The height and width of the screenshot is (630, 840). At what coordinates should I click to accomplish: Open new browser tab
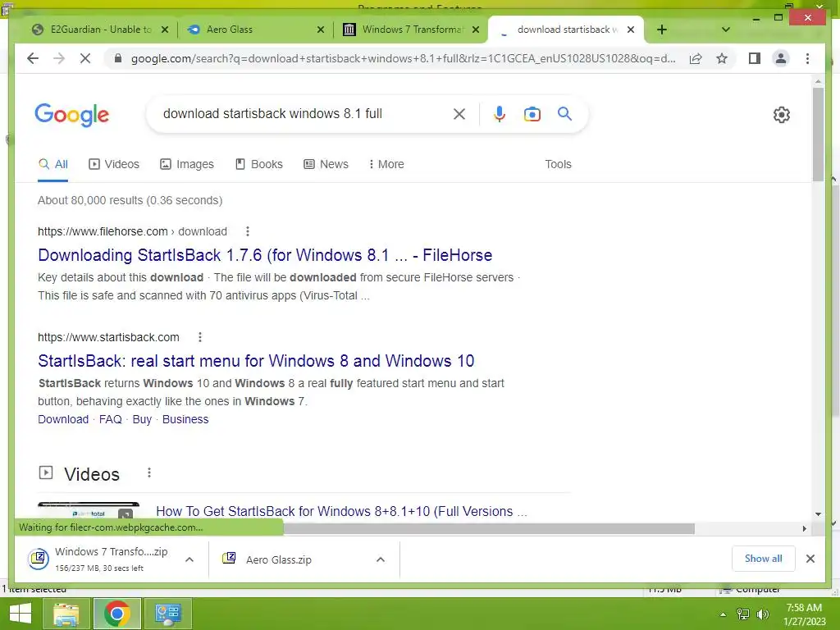(662, 30)
